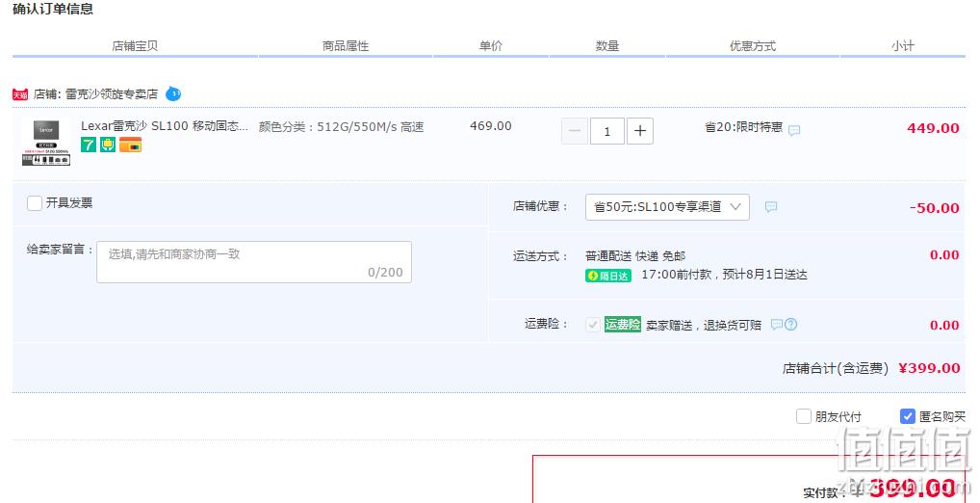The height and width of the screenshot is (503, 980).
Task: Open the Lexar雷克沙 SL100 product title link
Action: tap(165, 125)
